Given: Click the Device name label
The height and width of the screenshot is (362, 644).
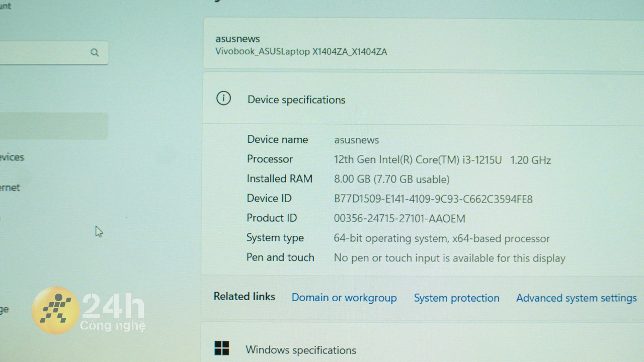Looking at the screenshot, I should (x=277, y=139).
